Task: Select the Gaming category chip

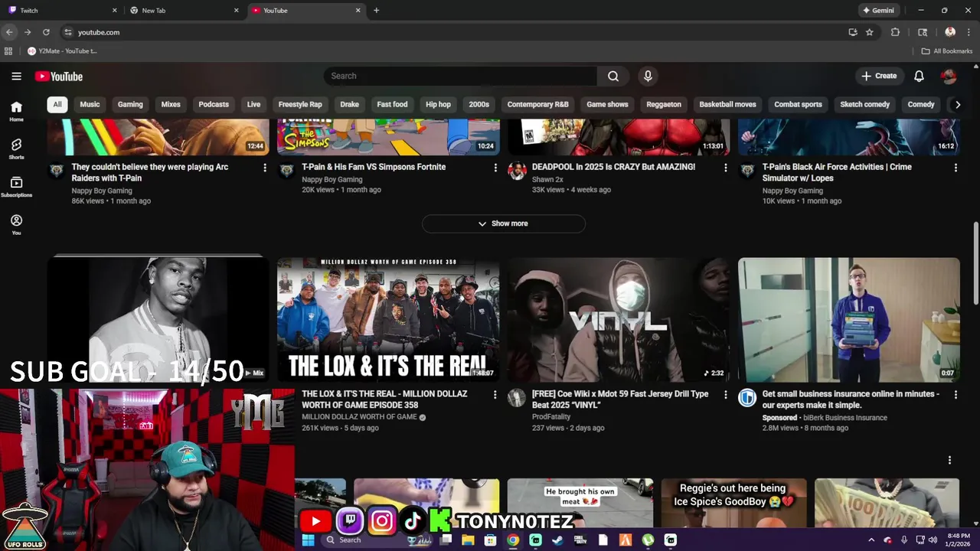Action: (x=130, y=104)
